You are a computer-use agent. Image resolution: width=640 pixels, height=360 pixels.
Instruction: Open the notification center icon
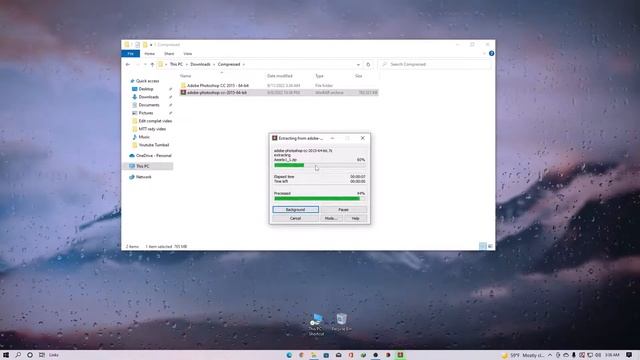pos(629,355)
